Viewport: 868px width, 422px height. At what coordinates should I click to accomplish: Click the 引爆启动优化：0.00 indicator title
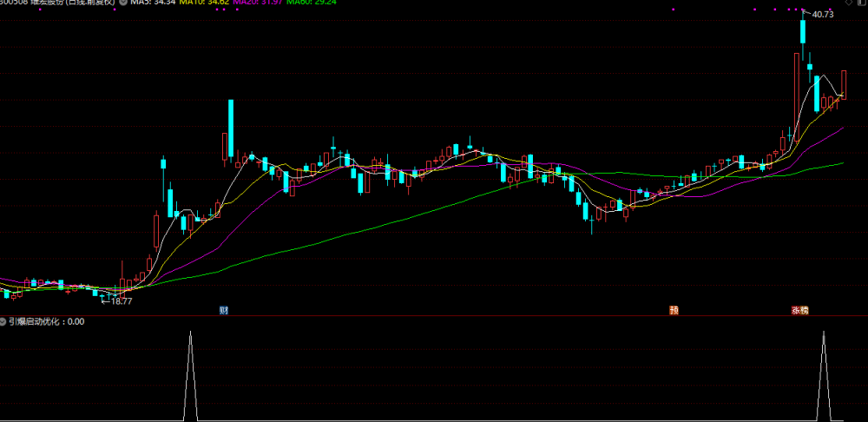point(46,321)
